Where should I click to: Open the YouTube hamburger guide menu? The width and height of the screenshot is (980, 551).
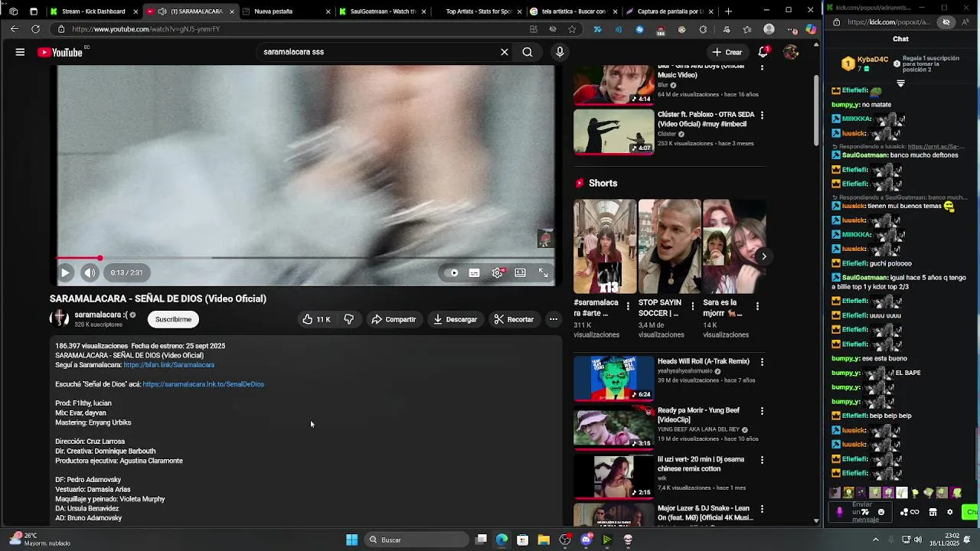click(x=20, y=52)
